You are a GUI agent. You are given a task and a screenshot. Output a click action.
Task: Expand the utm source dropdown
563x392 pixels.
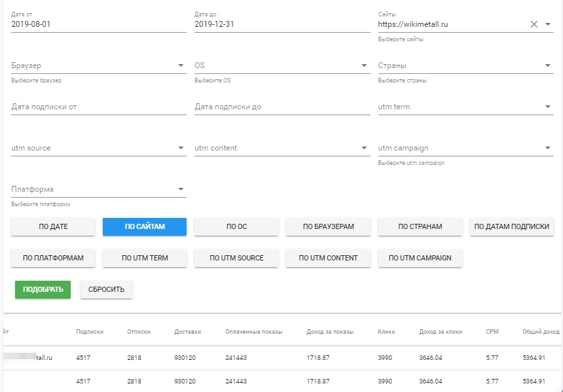pos(181,148)
